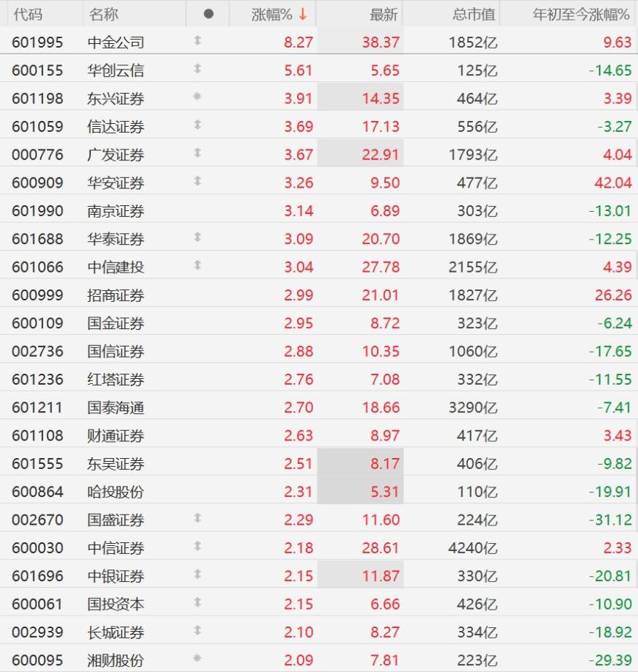638x672 pixels.
Task: Click the market cap value 2155亿
Action: click(x=473, y=267)
